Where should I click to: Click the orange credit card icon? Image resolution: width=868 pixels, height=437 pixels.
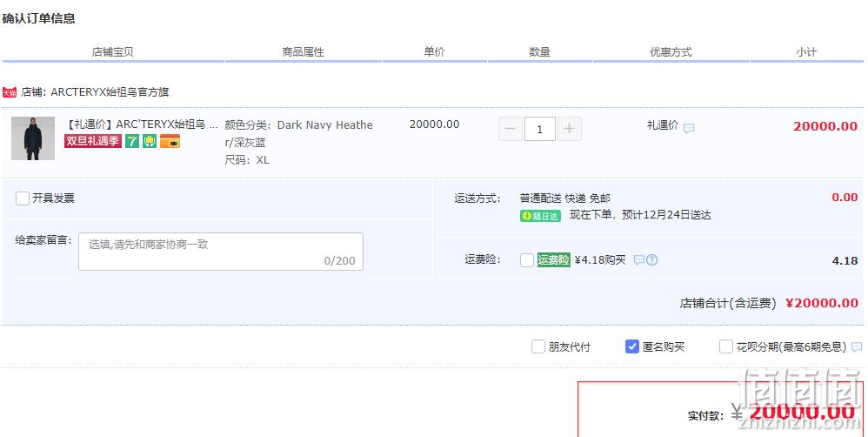click(x=170, y=141)
